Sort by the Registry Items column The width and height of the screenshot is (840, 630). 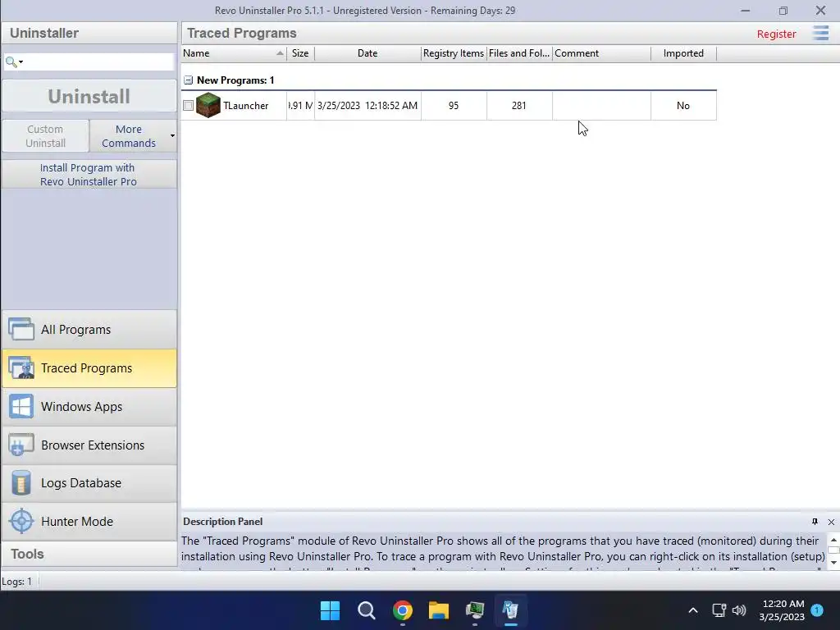(x=454, y=53)
